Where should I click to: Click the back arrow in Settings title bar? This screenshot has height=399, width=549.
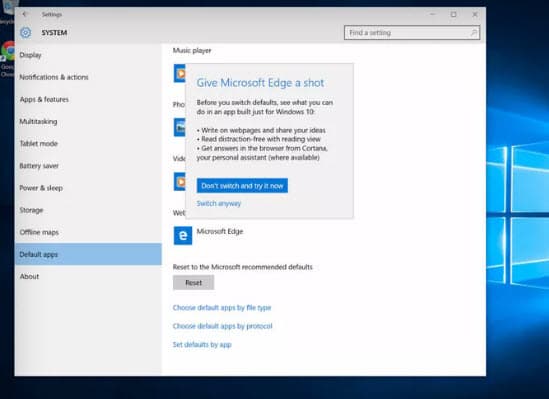tap(24, 14)
